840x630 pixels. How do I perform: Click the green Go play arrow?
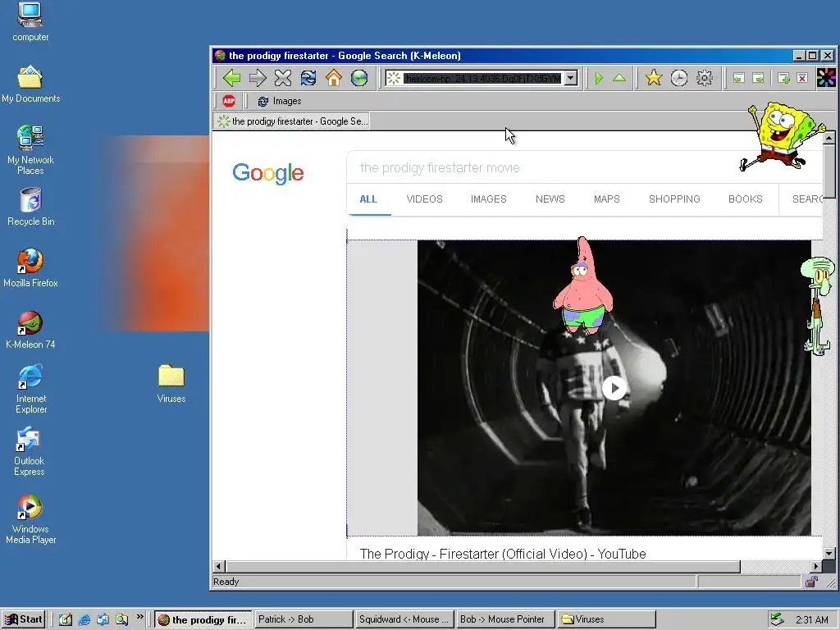(599, 78)
